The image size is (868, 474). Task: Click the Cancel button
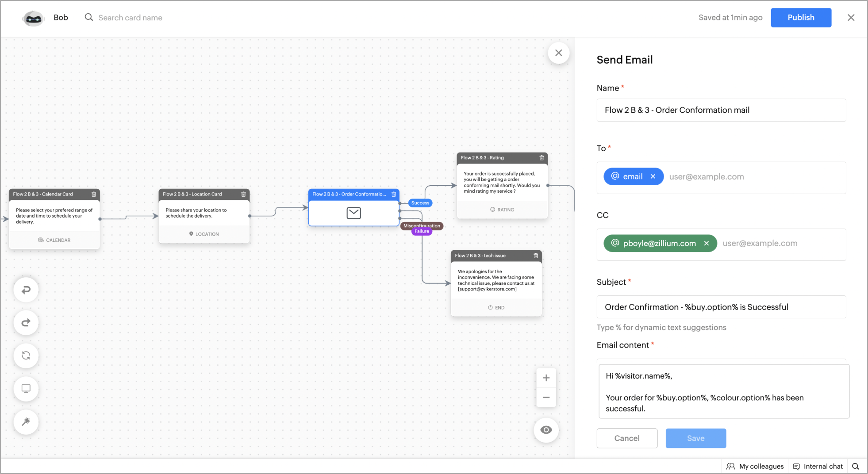tap(627, 438)
